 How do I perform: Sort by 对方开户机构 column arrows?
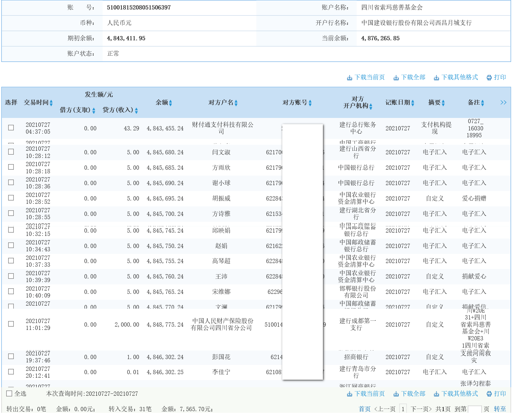(x=371, y=106)
